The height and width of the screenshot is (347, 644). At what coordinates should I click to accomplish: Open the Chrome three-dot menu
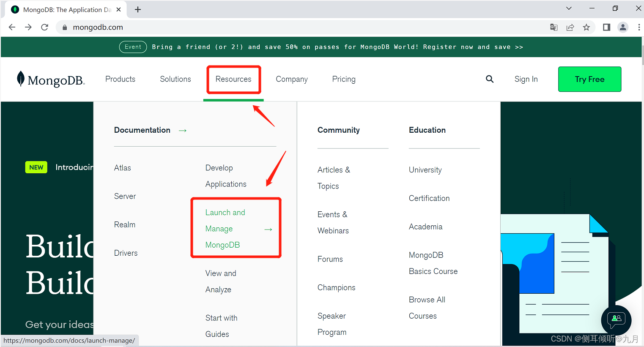[x=639, y=27]
